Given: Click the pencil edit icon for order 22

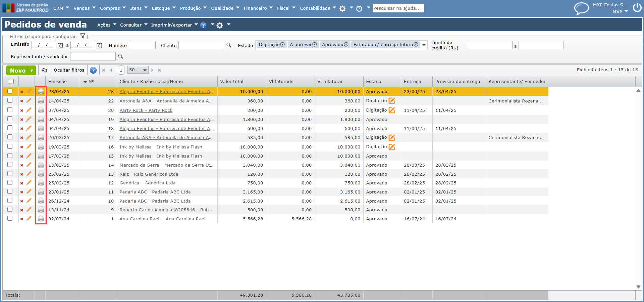Looking at the screenshot, I should (29, 101).
